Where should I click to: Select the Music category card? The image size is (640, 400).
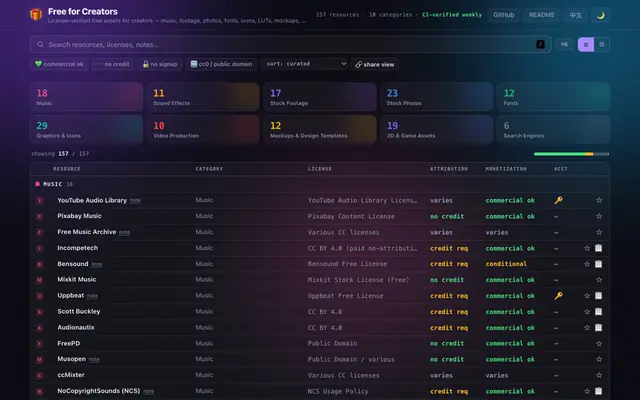(x=86, y=97)
